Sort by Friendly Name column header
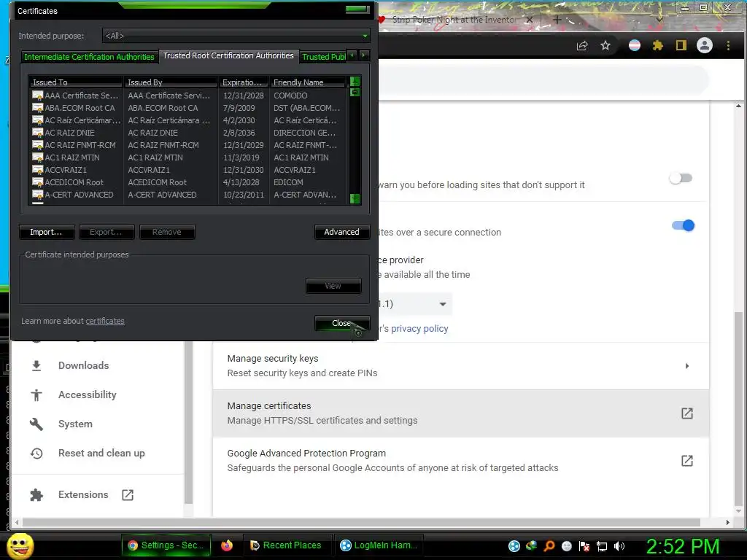This screenshot has height=560, width=747. [x=308, y=82]
